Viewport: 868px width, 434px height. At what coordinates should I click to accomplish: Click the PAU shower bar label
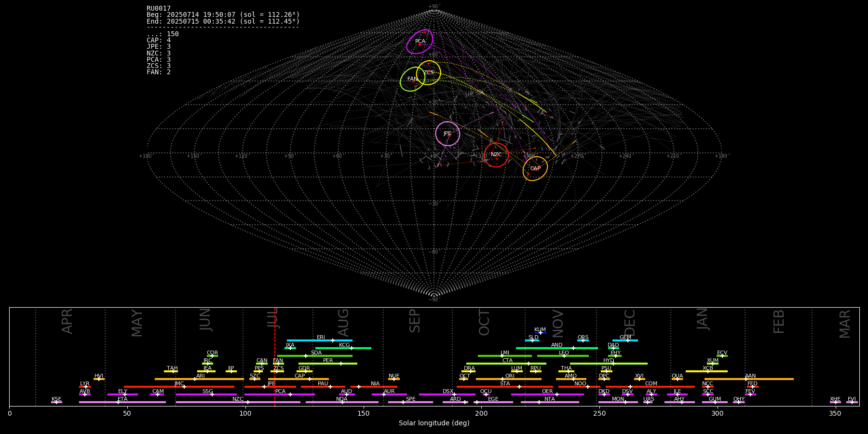(x=323, y=383)
